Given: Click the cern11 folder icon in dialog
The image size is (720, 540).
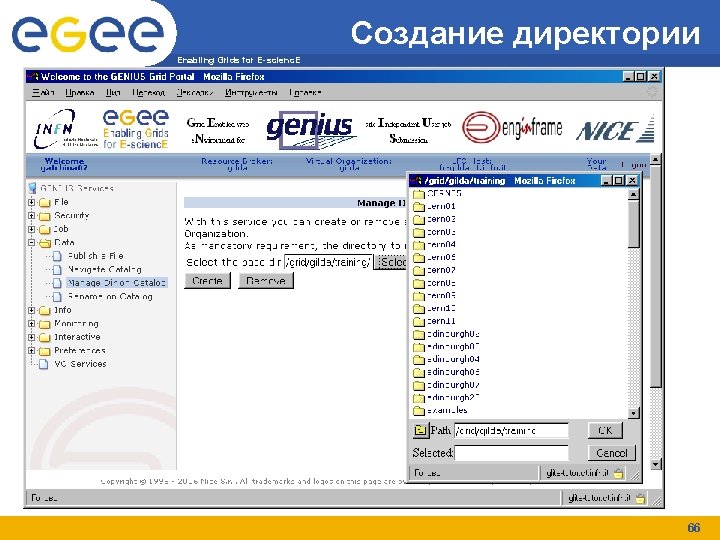Looking at the screenshot, I should tap(419, 321).
